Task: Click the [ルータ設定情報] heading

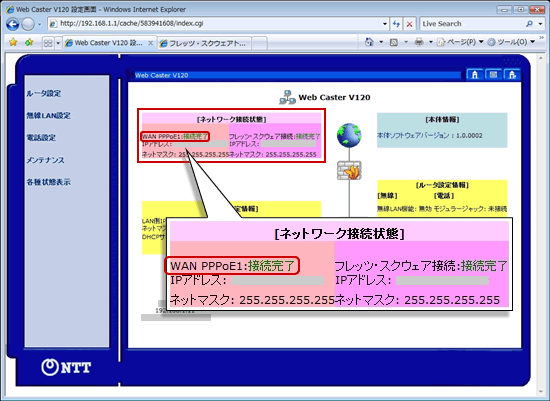Action: [x=442, y=185]
